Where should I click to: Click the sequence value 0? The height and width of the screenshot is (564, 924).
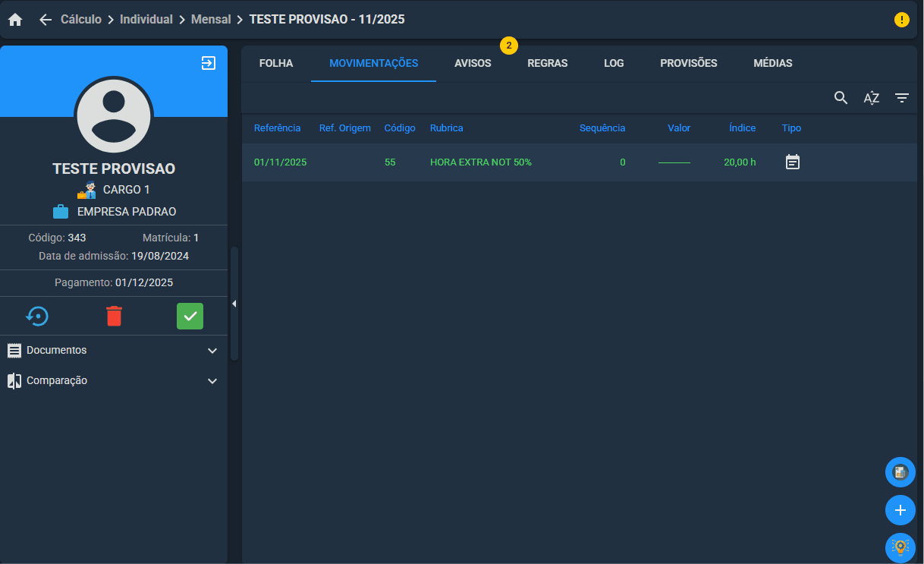pyautogui.click(x=623, y=162)
